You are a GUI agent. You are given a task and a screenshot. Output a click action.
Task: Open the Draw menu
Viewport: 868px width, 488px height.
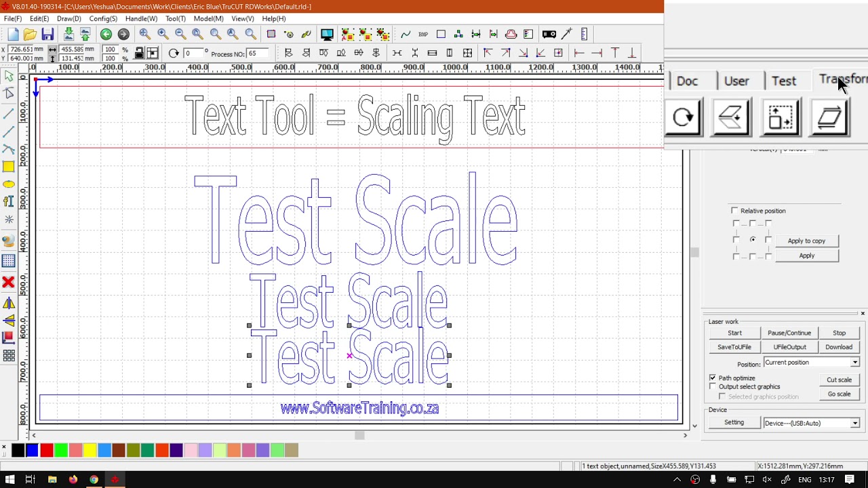click(69, 18)
